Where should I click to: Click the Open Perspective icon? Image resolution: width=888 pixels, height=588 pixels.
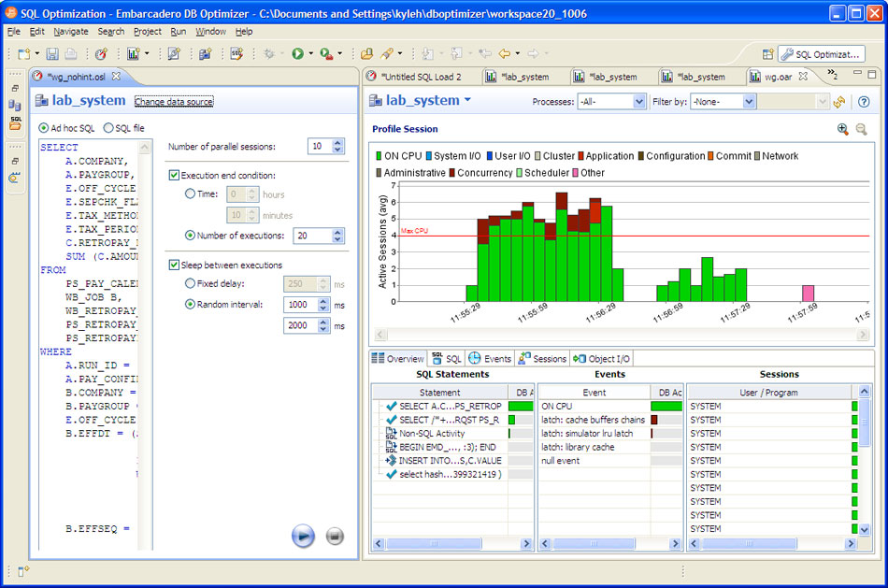[767, 54]
